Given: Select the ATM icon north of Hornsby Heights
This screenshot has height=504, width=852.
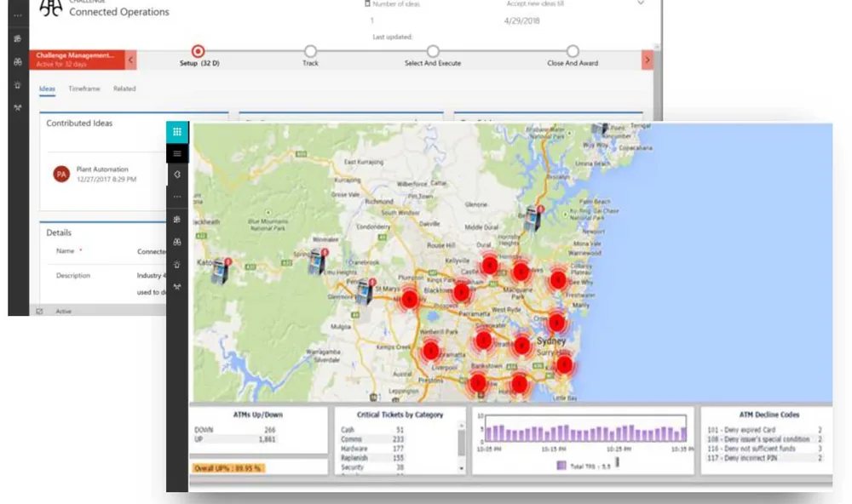Looking at the screenshot, I should coord(533,218).
